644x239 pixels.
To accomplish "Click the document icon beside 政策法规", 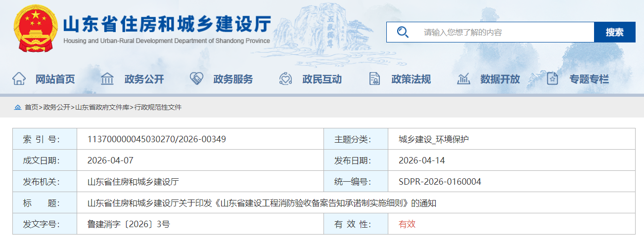I will 374,79.
